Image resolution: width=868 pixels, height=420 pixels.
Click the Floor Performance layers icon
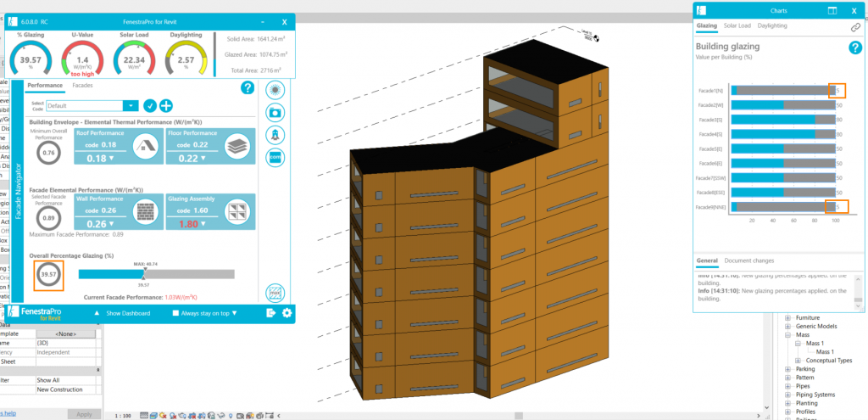[237, 146]
